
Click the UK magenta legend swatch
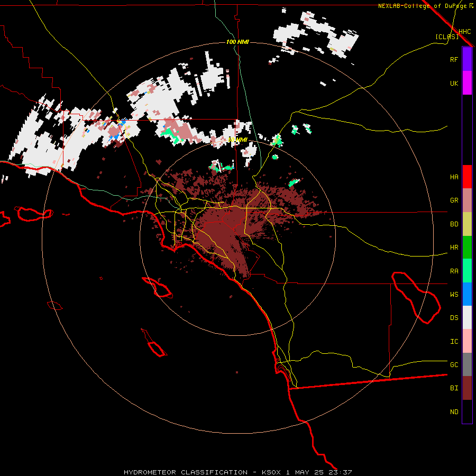tap(467, 83)
